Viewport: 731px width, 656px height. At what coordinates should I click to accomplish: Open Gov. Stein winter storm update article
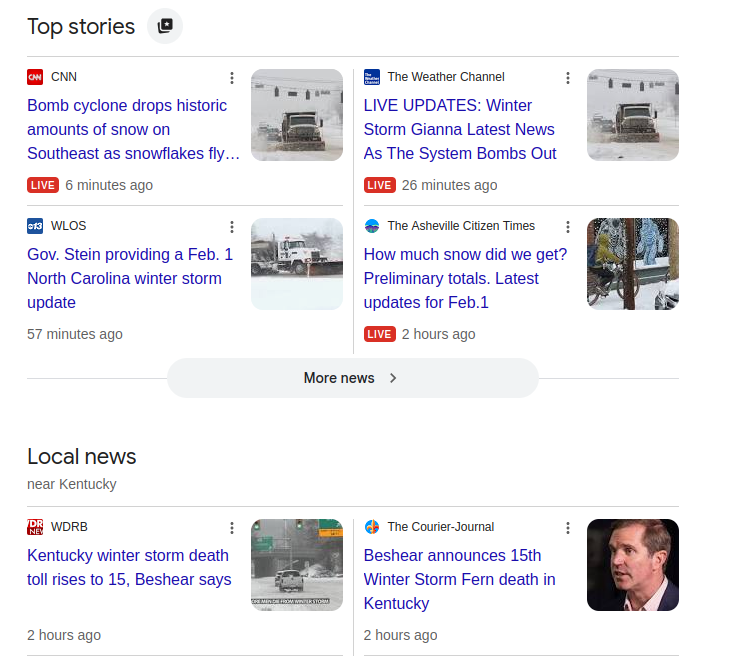coord(130,278)
